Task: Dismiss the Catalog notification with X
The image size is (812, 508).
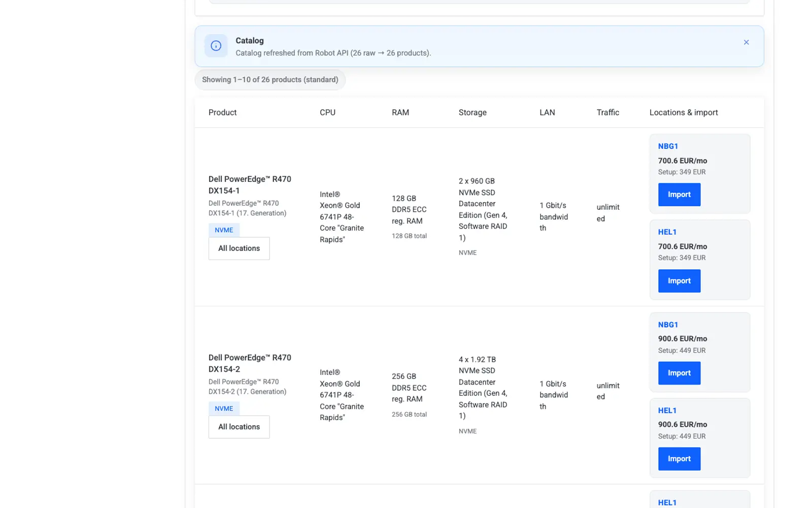Action: 746,42
